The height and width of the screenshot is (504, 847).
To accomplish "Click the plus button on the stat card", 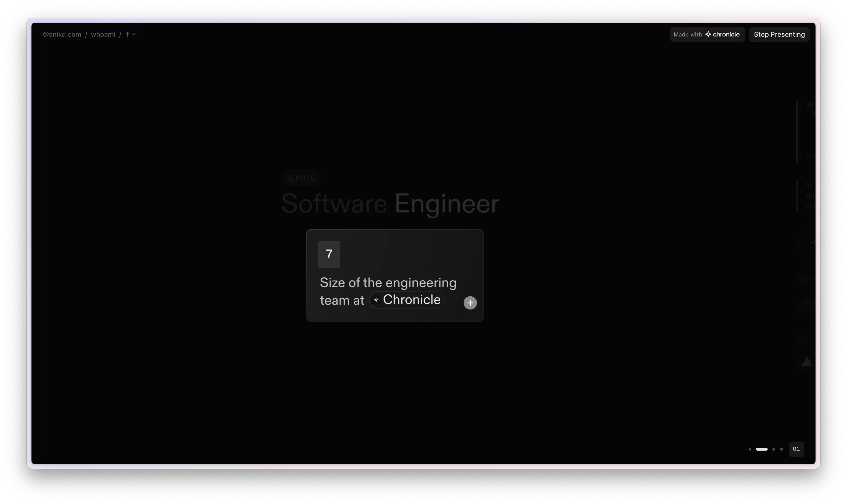I will [470, 302].
